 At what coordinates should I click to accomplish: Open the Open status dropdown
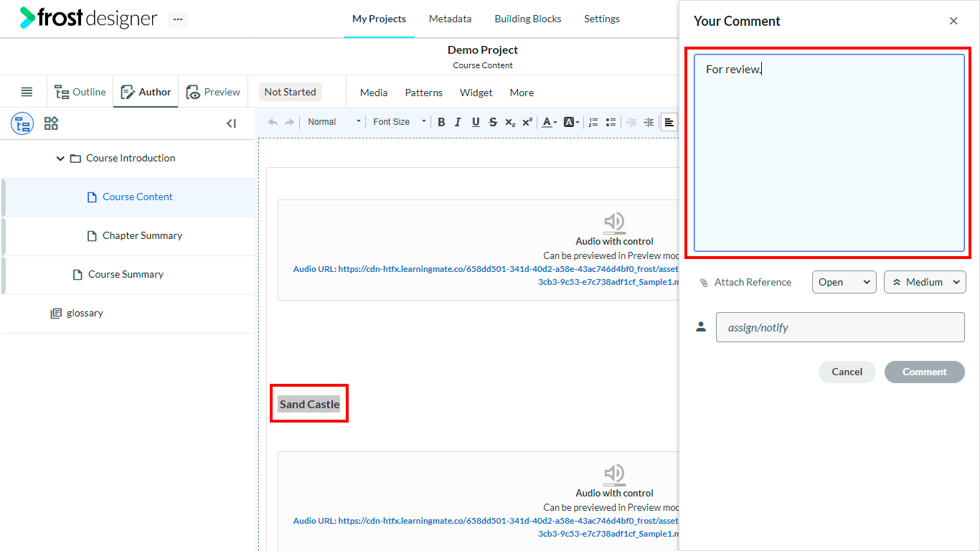844,282
